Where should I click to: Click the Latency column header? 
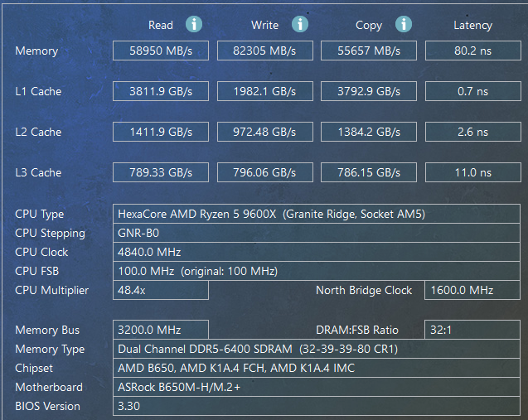[x=472, y=26]
